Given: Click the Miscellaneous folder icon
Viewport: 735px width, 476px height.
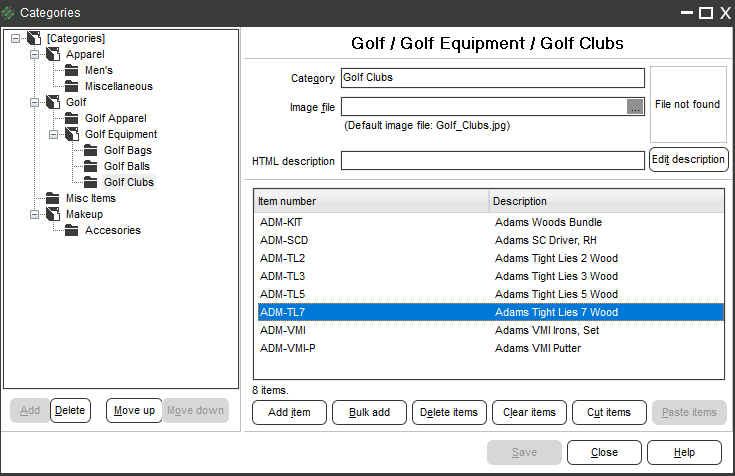Looking at the screenshot, I should pyautogui.click(x=72, y=86).
